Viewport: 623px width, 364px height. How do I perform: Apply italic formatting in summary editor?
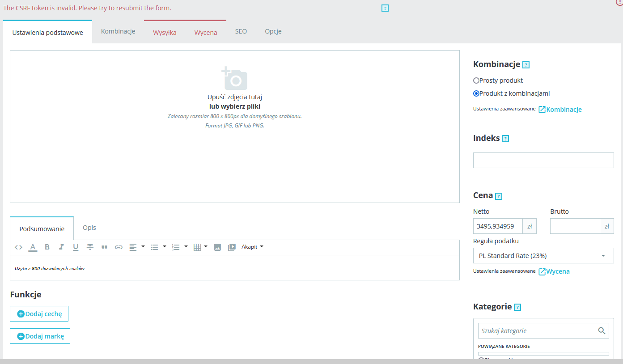pos(61,247)
